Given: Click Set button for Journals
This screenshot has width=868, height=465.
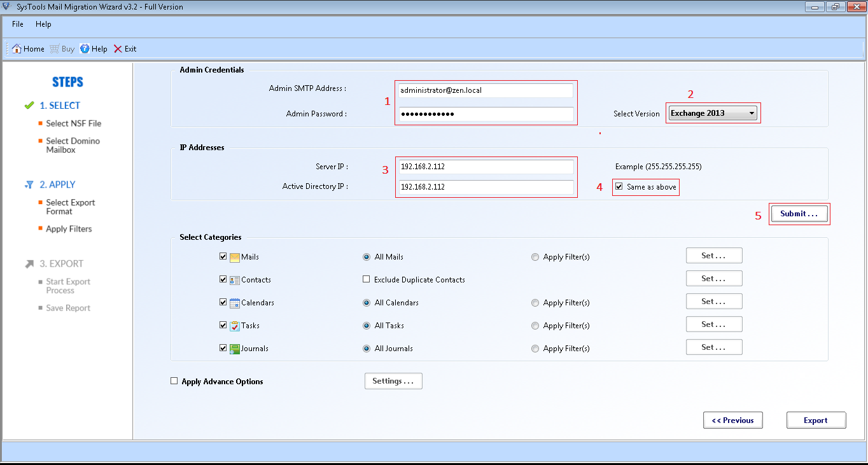Looking at the screenshot, I should click(714, 347).
